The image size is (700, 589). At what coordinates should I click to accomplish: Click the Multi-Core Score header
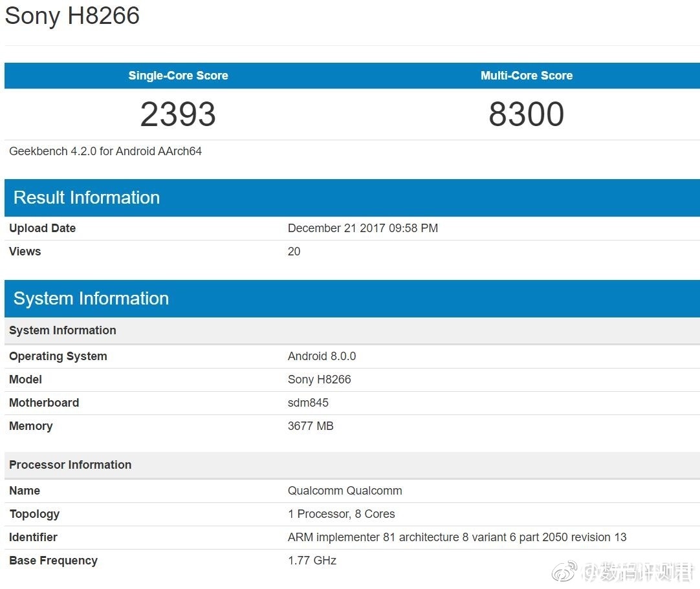click(526, 76)
